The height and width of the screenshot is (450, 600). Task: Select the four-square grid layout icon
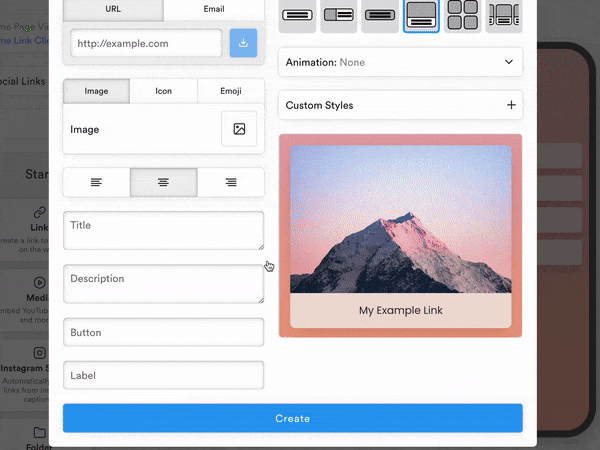pyautogui.click(x=462, y=14)
